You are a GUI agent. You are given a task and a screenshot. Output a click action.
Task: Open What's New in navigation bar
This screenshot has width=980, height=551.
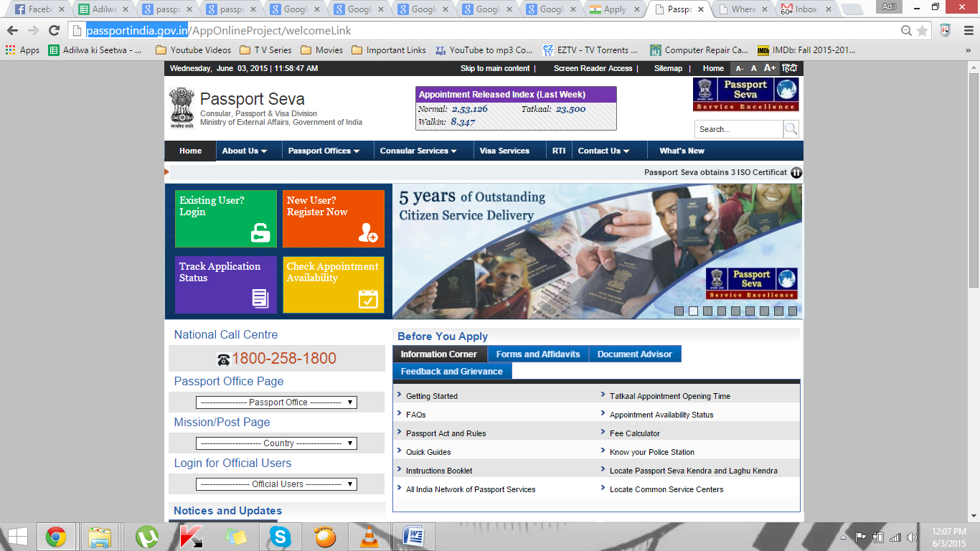pos(682,151)
